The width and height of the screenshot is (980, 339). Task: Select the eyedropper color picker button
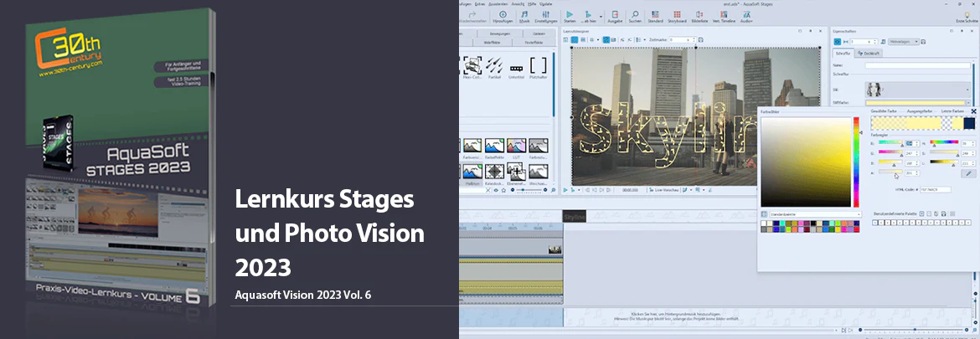tap(969, 173)
